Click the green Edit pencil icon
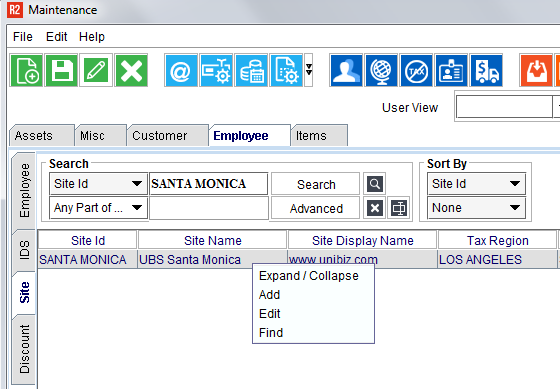Viewport: 560px width, 389px height. 96,70
